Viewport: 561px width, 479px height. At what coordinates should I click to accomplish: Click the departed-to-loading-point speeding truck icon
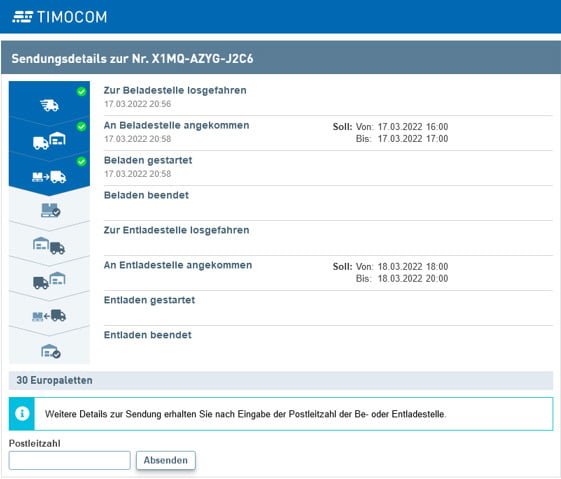[x=49, y=106]
